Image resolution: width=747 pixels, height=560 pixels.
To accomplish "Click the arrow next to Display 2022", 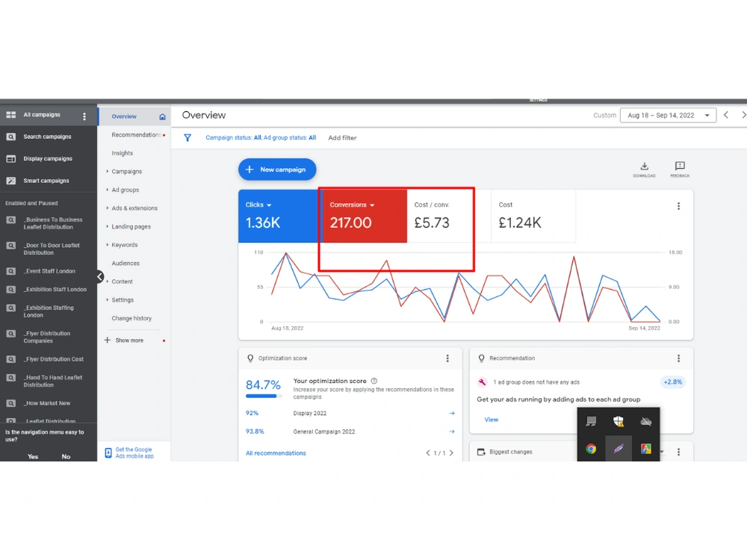I will (x=452, y=414).
